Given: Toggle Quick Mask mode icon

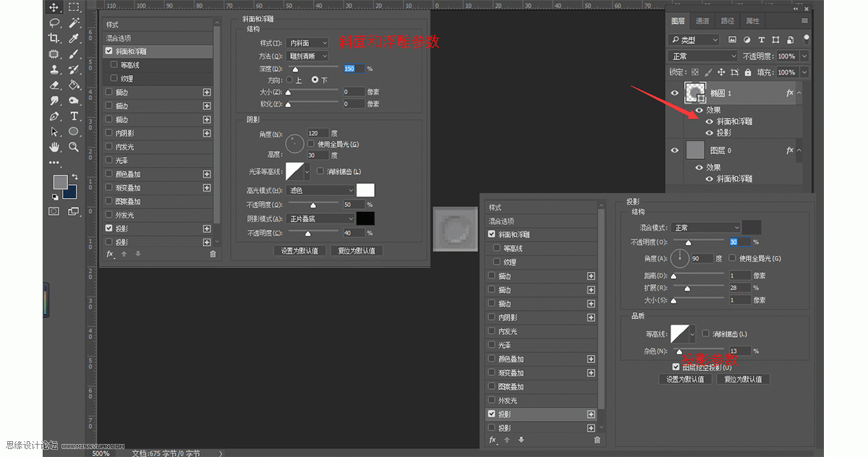Looking at the screenshot, I should [54, 211].
